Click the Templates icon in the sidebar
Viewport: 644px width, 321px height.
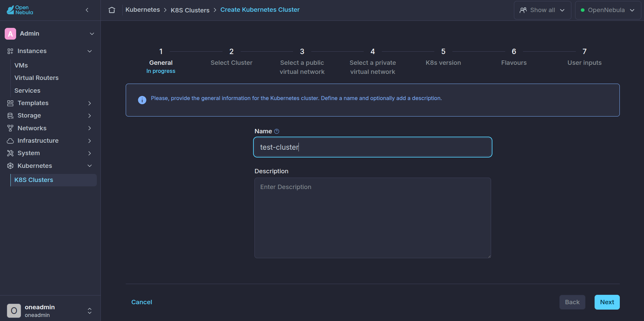(10, 103)
